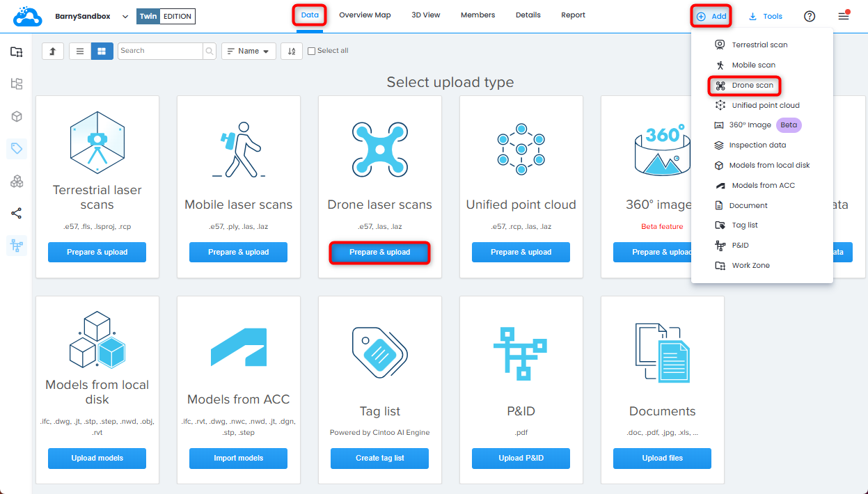This screenshot has height=494, width=868.
Task: Click the Mobile laser scans walker icon
Action: (x=239, y=150)
